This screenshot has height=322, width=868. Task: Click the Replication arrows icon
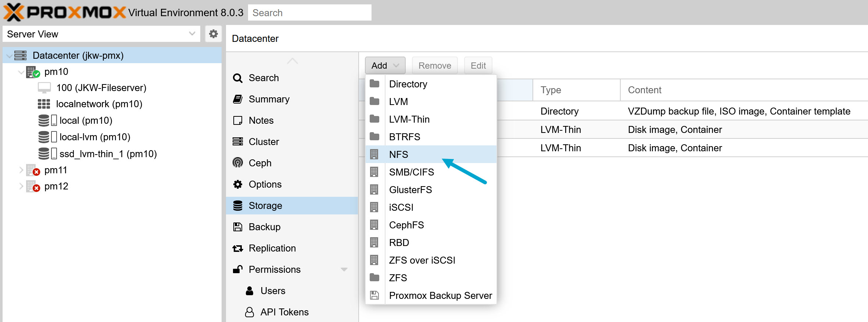[x=238, y=249]
